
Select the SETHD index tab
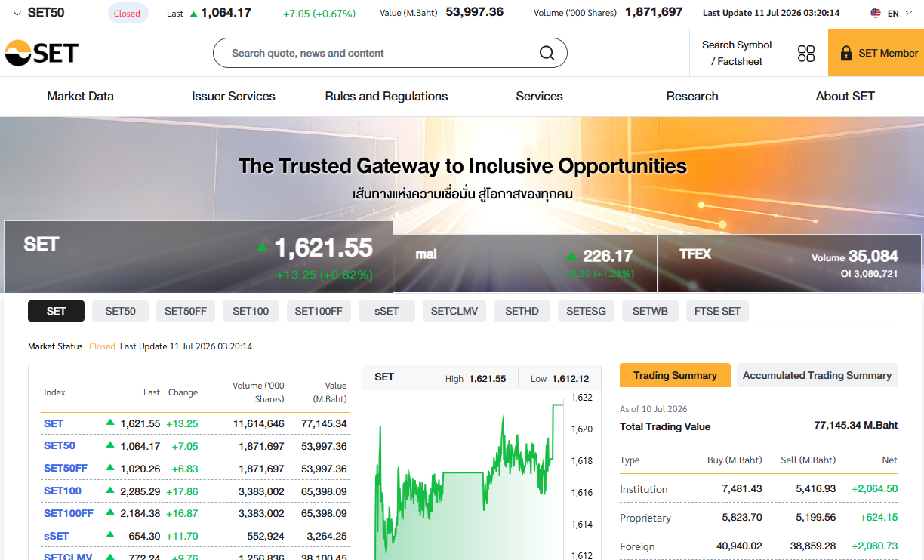[x=522, y=311]
